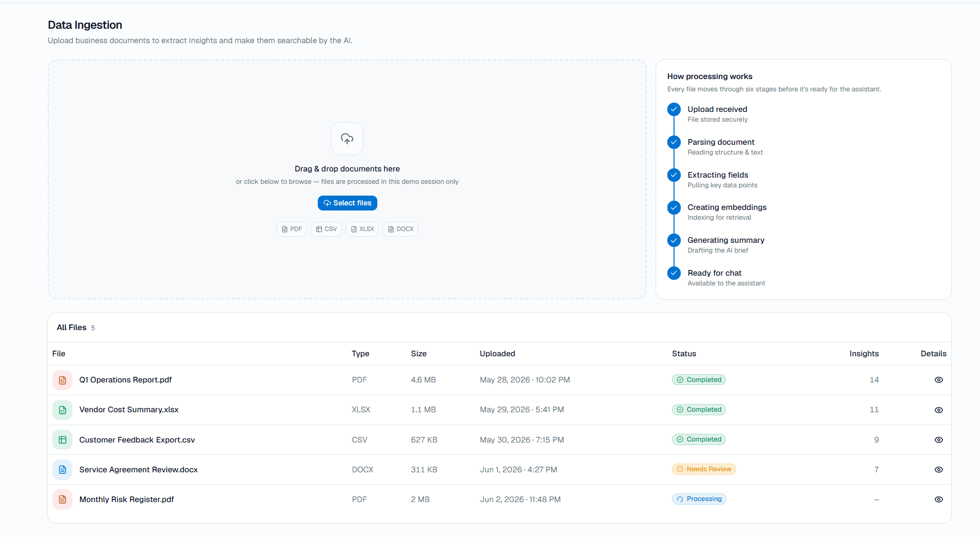This screenshot has width=980, height=537.
Task: Click the cloud upload icon in drop zone
Action: pos(347,139)
